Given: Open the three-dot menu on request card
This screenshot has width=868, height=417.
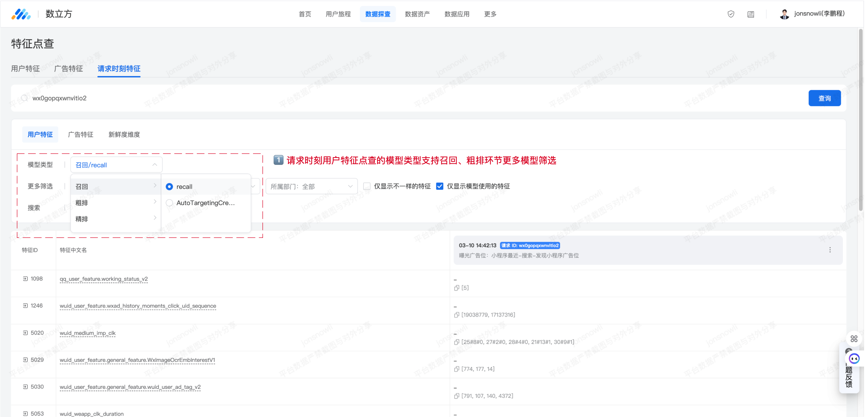Looking at the screenshot, I should click(830, 250).
